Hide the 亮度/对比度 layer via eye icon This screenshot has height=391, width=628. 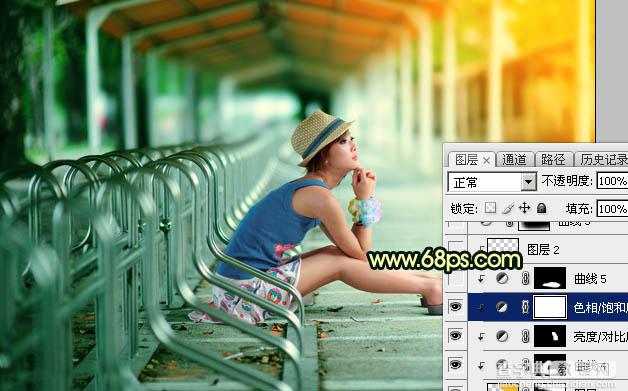tap(455, 336)
